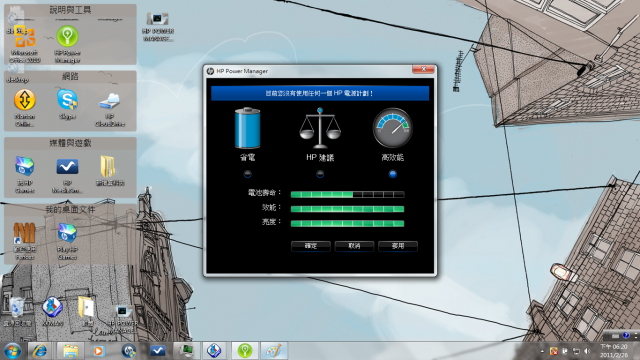
Task: Show hidden system tray icons
Action: coord(542,351)
